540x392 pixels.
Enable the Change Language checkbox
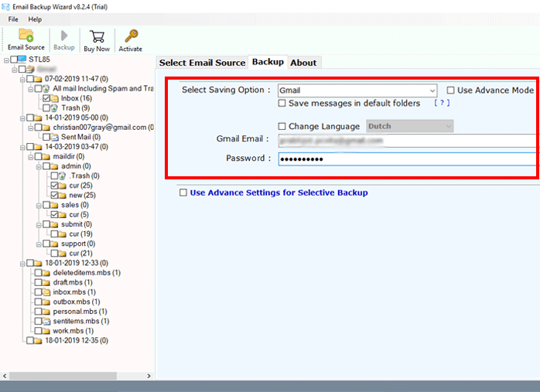(282, 126)
